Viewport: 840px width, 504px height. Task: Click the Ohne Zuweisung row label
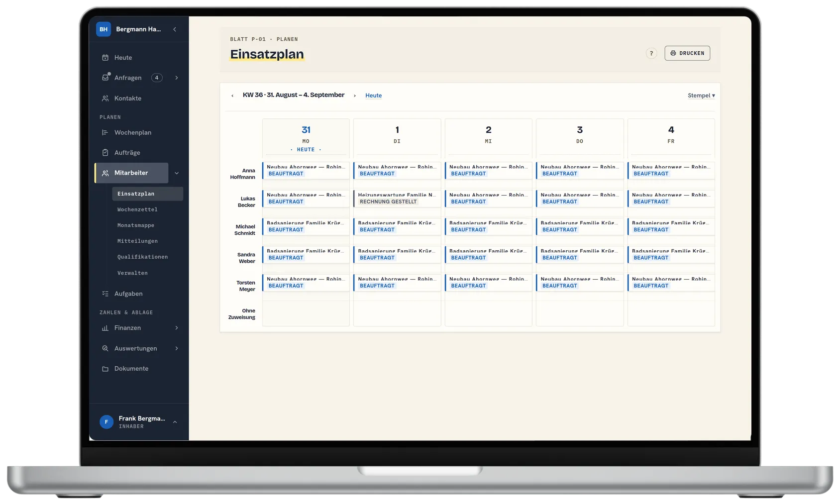[x=242, y=314]
